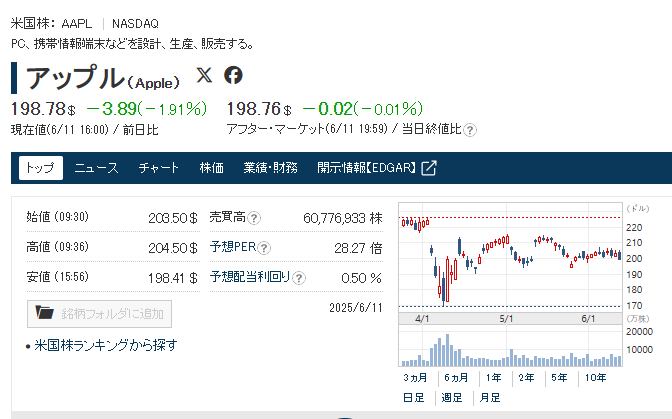Viewport: 672px width, 419px height.
Task: Click the trading volume bar chart
Action: point(510,346)
